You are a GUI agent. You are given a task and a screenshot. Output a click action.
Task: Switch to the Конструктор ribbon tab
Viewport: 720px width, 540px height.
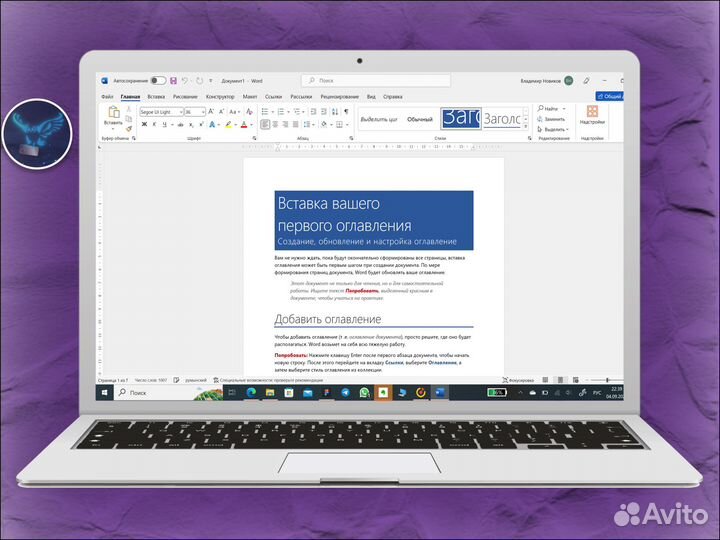point(220,97)
